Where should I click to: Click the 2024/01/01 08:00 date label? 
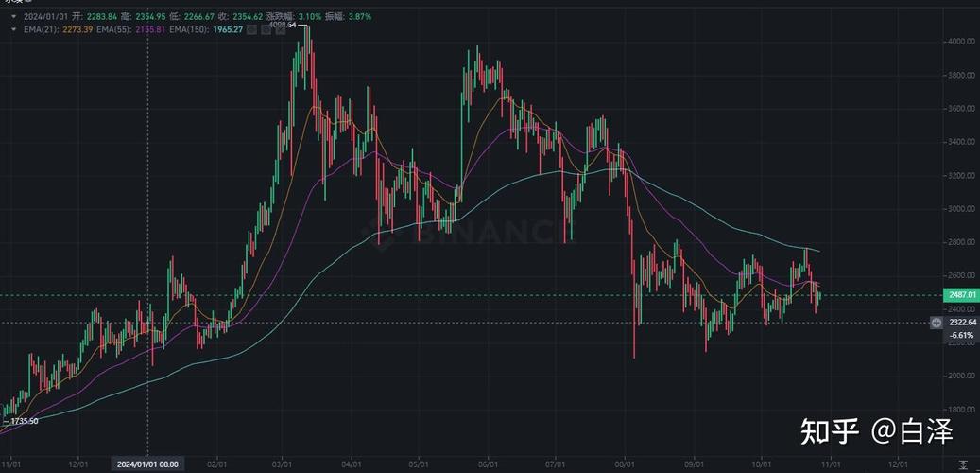click(148, 464)
